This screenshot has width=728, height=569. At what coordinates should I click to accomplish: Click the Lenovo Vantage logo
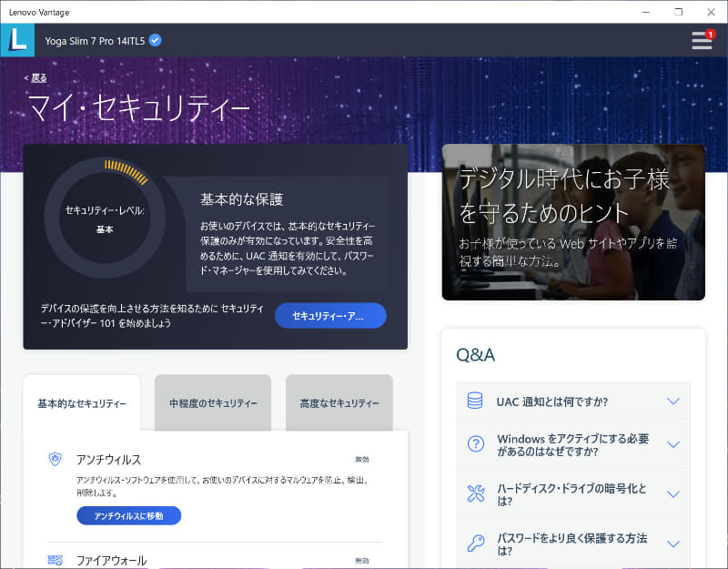(16, 40)
